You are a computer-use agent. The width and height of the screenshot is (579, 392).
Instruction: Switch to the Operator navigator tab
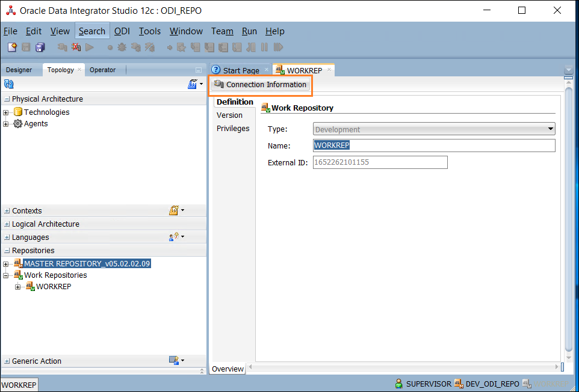coord(102,70)
